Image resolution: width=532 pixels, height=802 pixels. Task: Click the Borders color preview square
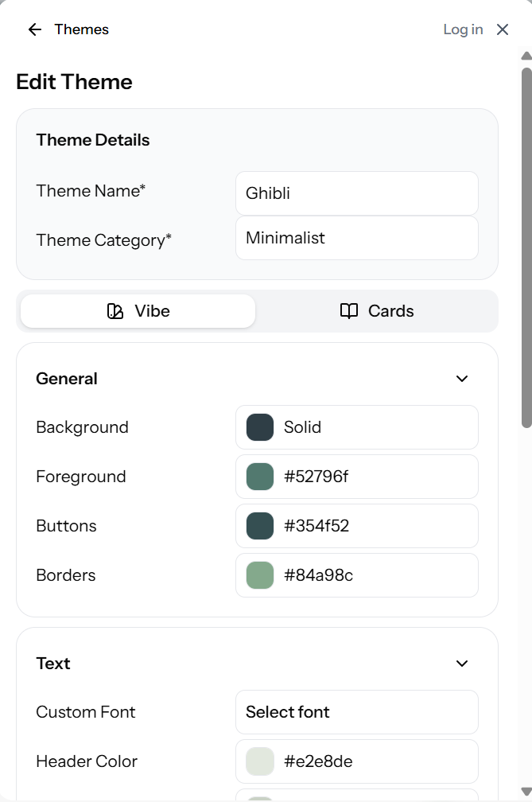(x=258, y=574)
